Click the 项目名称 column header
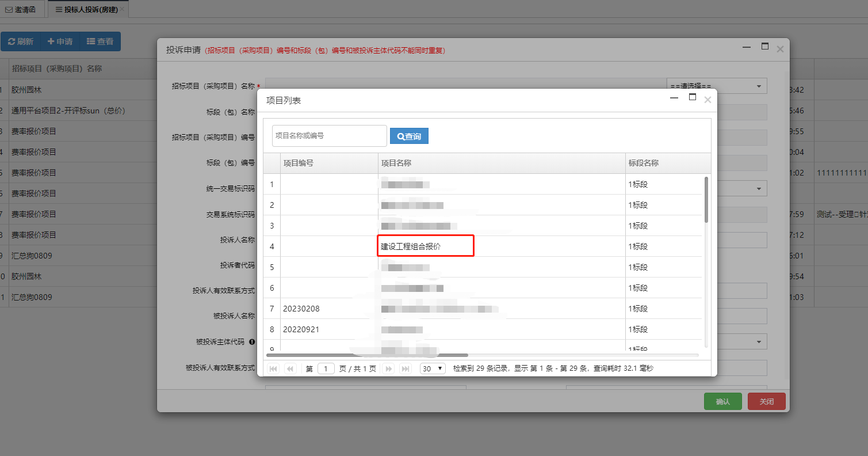Image resolution: width=868 pixels, height=456 pixels. click(502, 163)
